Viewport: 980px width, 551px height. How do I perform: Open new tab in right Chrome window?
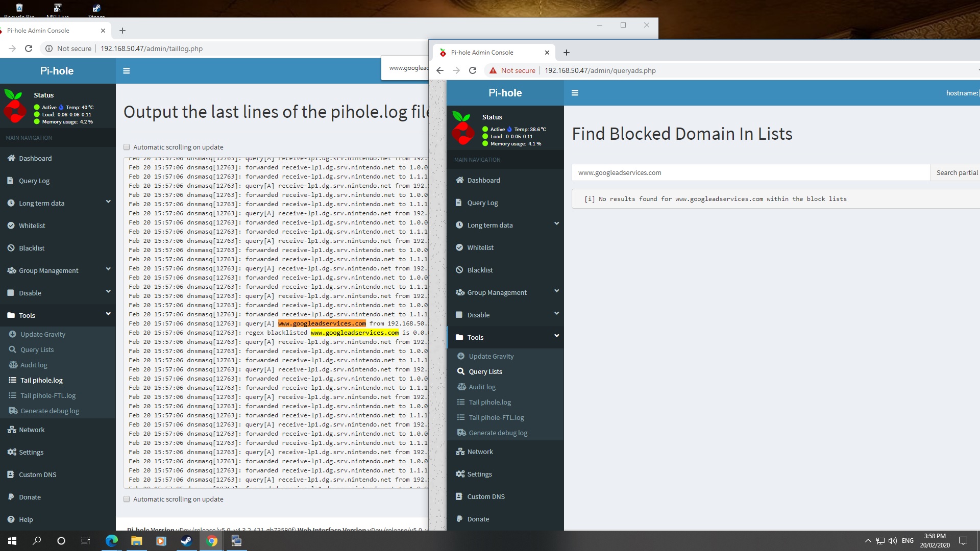(566, 52)
